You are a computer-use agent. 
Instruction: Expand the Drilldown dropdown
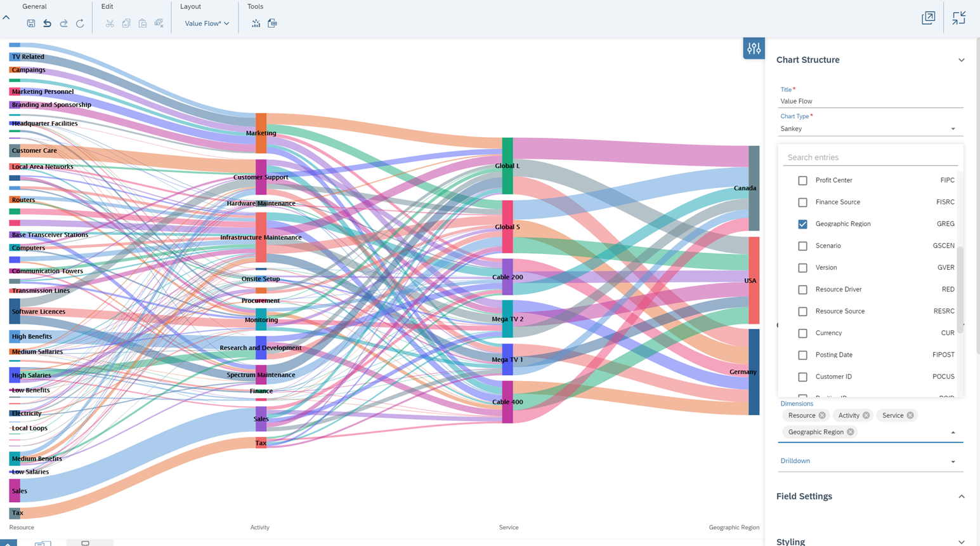tap(952, 462)
